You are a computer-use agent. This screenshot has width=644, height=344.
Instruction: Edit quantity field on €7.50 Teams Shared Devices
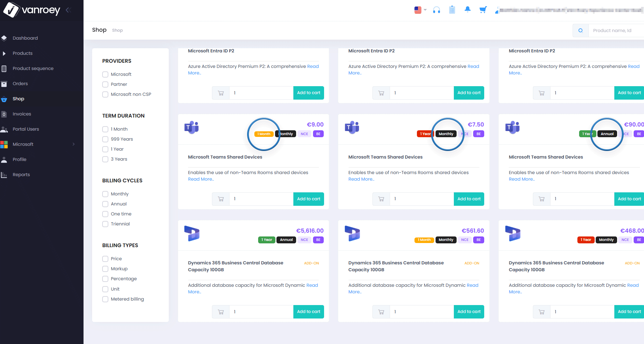tap(422, 199)
